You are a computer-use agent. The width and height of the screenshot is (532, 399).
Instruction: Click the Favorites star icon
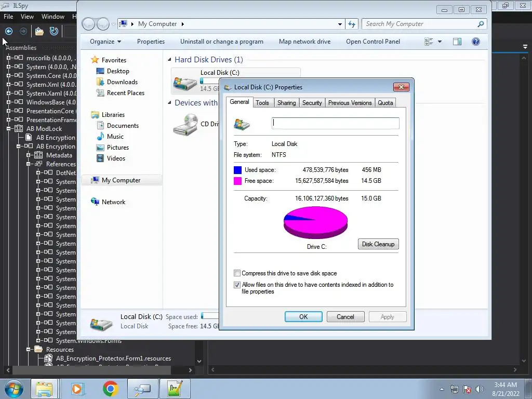point(95,60)
